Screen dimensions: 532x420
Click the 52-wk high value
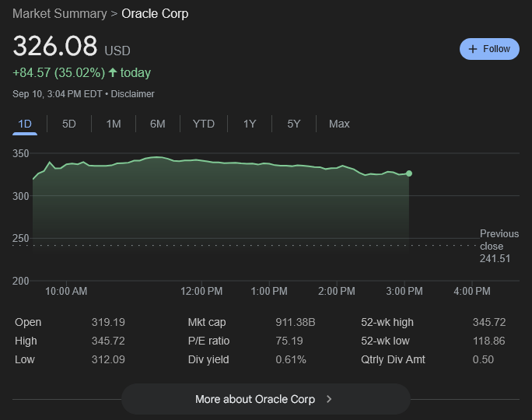489,322
